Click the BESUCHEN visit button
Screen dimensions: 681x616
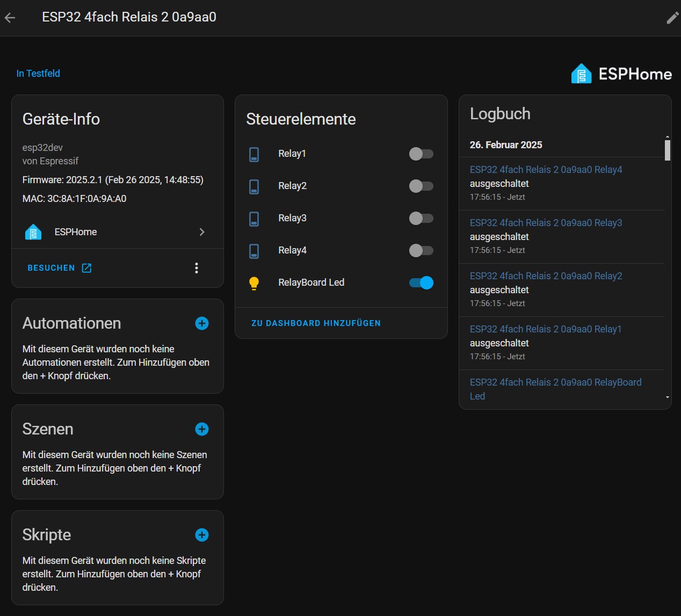[59, 268]
